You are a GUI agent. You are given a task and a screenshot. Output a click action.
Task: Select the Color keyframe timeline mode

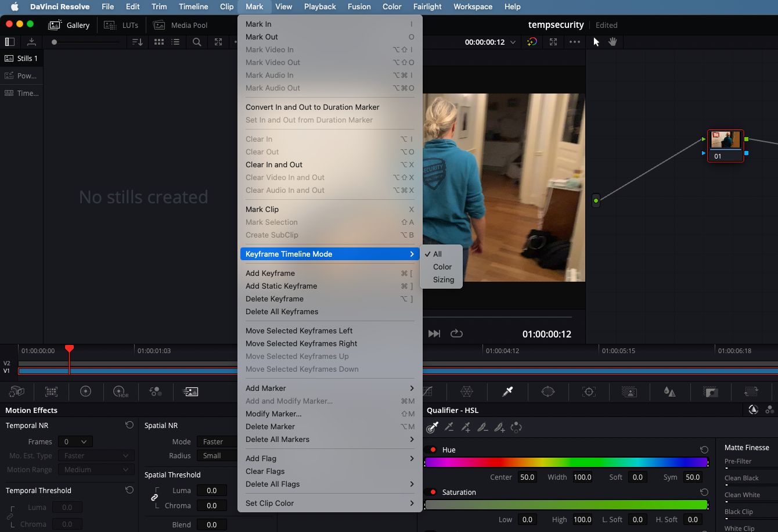click(x=442, y=267)
